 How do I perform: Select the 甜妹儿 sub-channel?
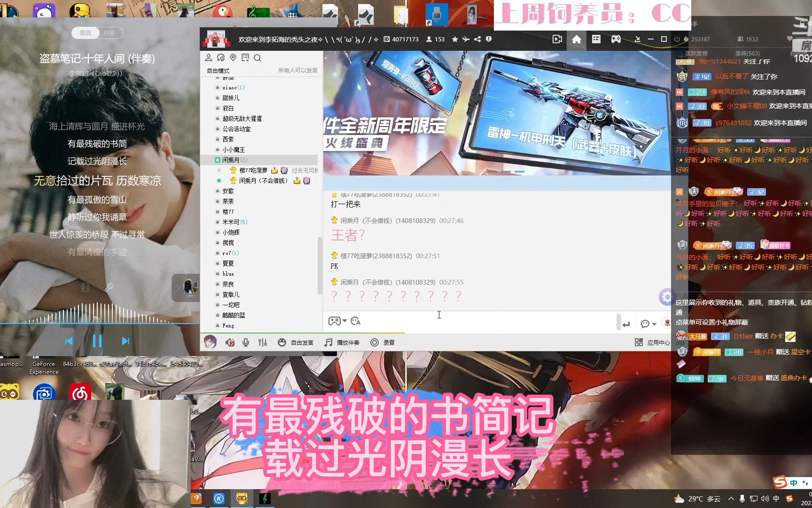pos(231,98)
